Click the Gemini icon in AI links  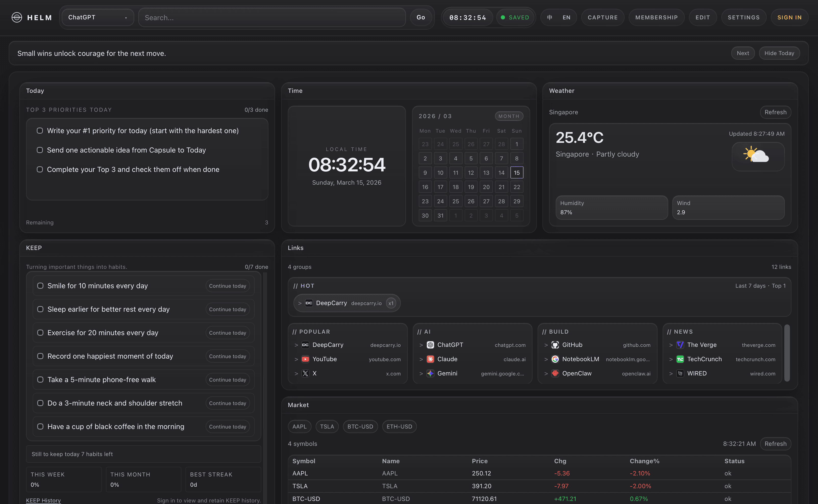[x=430, y=373]
